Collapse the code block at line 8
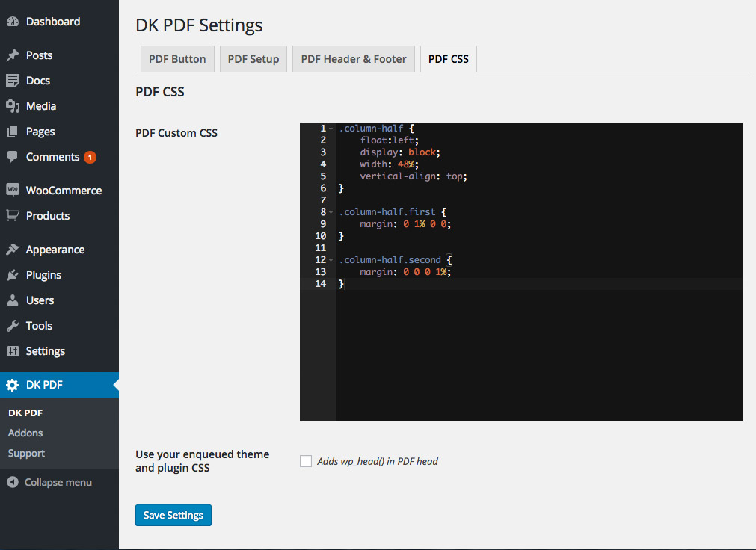 point(331,212)
